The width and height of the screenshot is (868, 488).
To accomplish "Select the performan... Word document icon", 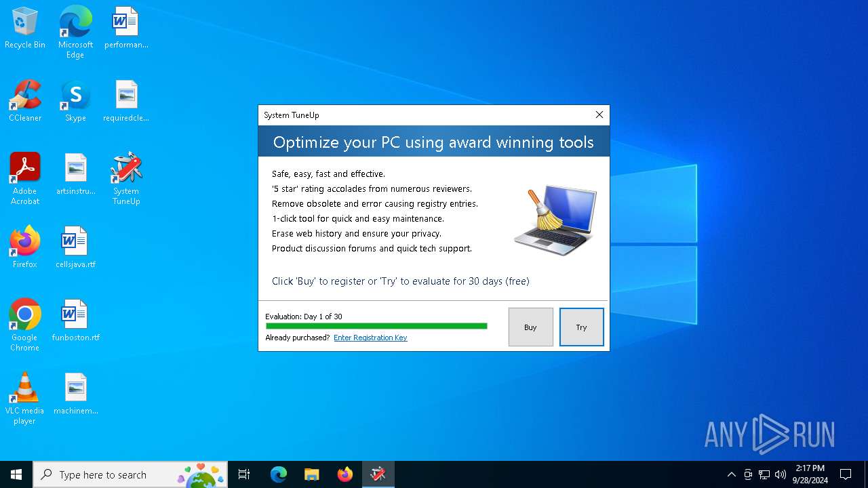I will (x=126, y=28).
